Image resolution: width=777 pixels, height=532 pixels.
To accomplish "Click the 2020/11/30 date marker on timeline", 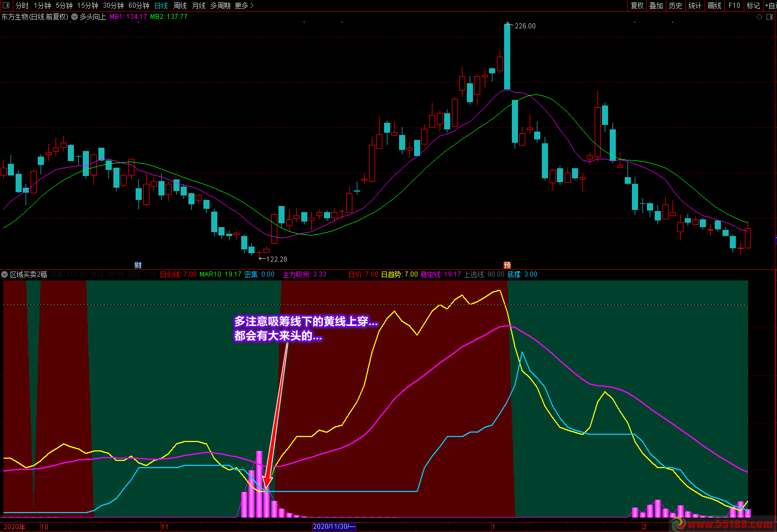I will (333, 526).
